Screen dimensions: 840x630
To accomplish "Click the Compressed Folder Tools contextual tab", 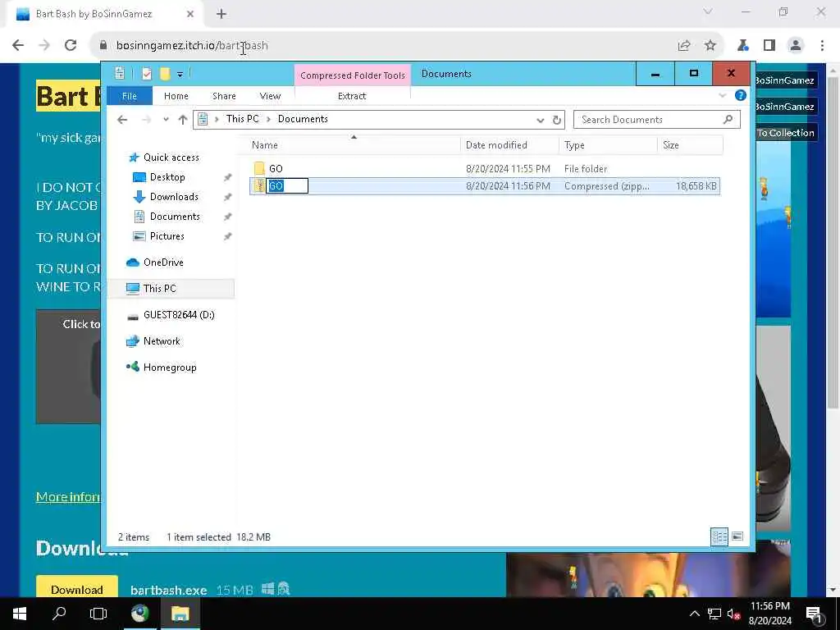I will point(353,75).
